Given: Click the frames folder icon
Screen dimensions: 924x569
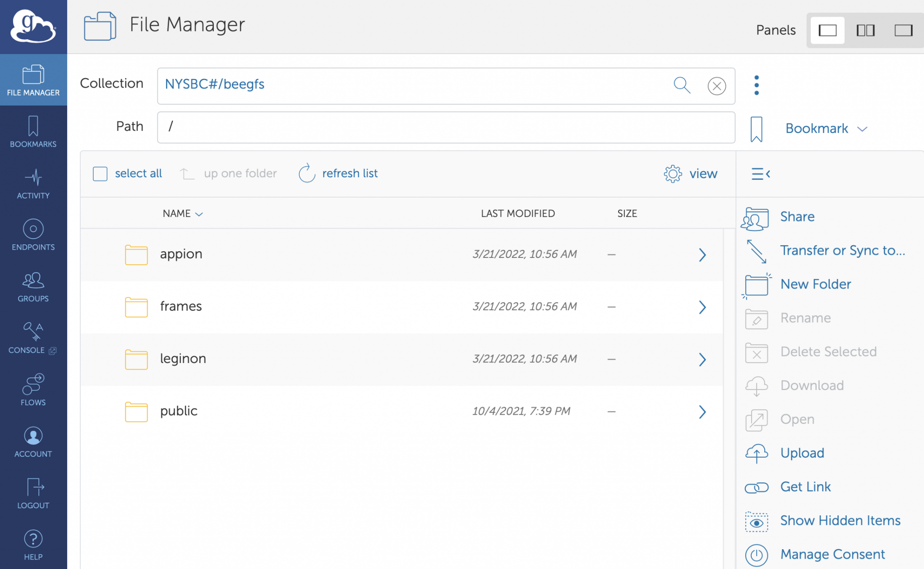Looking at the screenshot, I should pyautogui.click(x=136, y=307).
